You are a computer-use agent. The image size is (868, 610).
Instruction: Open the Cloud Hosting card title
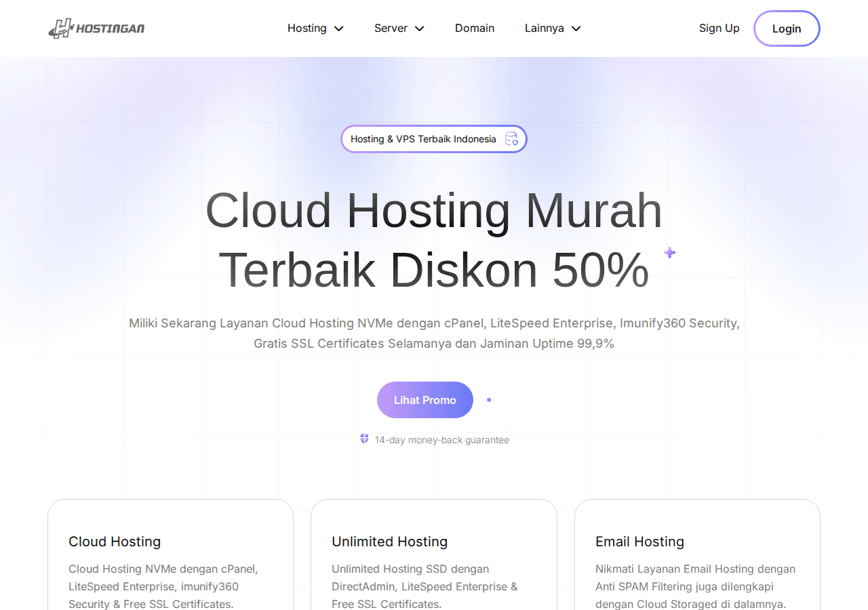[x=115, y=542]
